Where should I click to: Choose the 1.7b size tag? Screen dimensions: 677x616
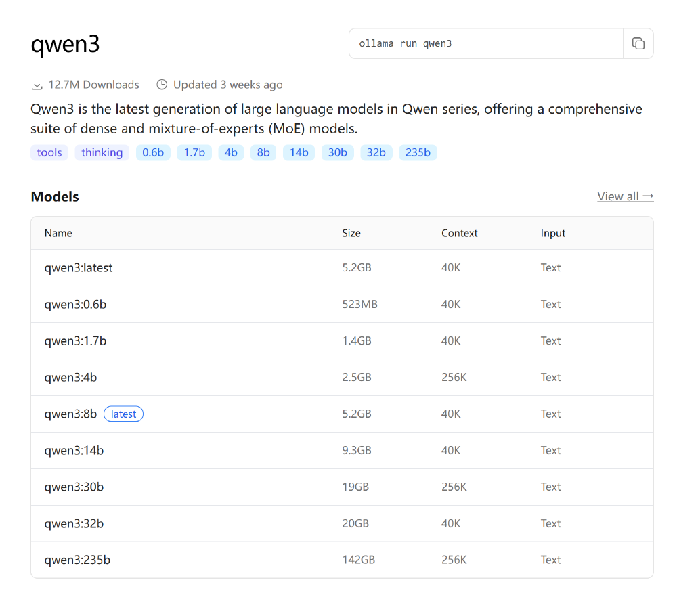pyautogui.click(x=194, y=152)
